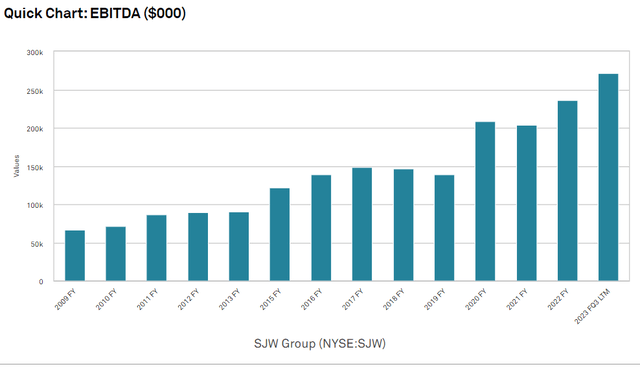Click the 2017 FY axis label

tap(352, 299)
